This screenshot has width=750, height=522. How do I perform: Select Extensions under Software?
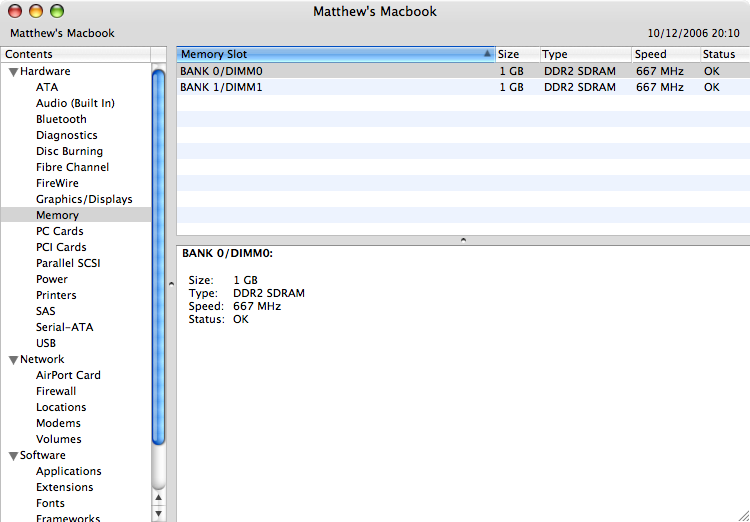[x=65, y=488]
